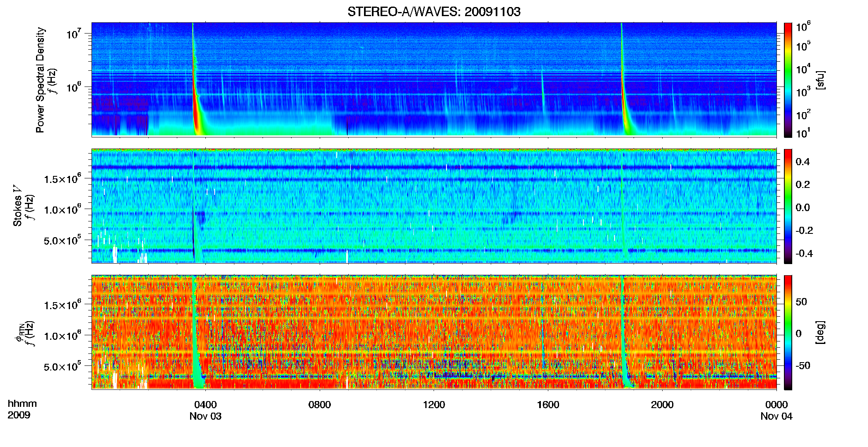Image resolution: width=868 pixels, height=447 pixels.
Task: Click the 0000 time axis label
Action: [x=776, y=404]
